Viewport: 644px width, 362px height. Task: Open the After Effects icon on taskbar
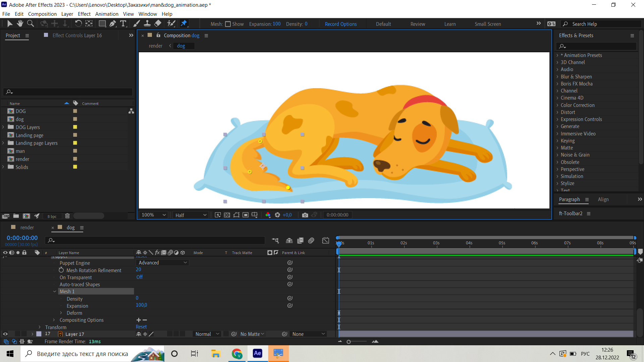tap(257, 354)
